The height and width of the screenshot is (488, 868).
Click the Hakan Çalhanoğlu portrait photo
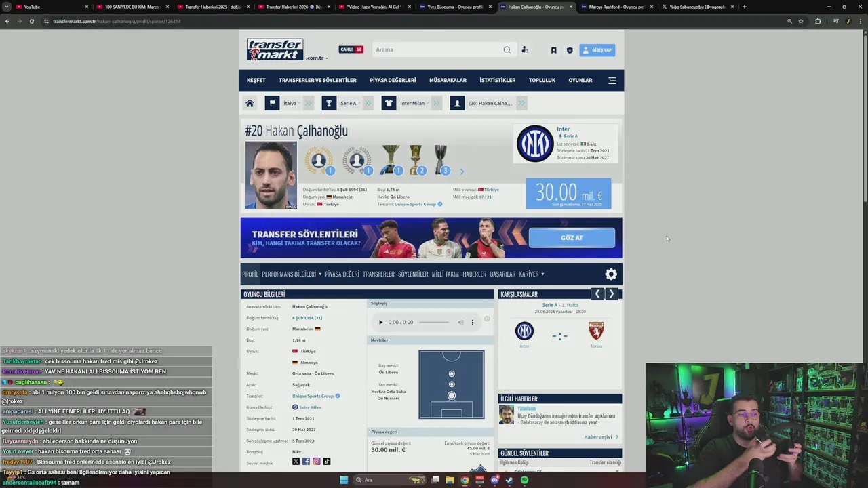click(271, 175)
